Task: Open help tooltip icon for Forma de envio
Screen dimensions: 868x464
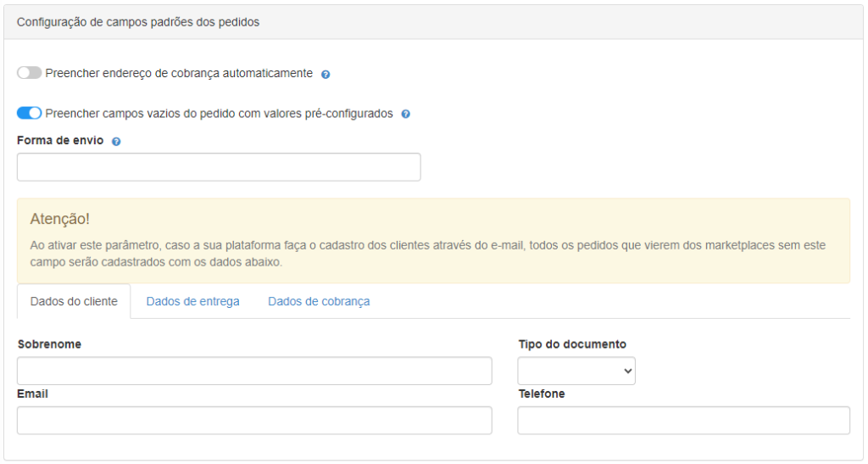Action: (x=116, y=142)
